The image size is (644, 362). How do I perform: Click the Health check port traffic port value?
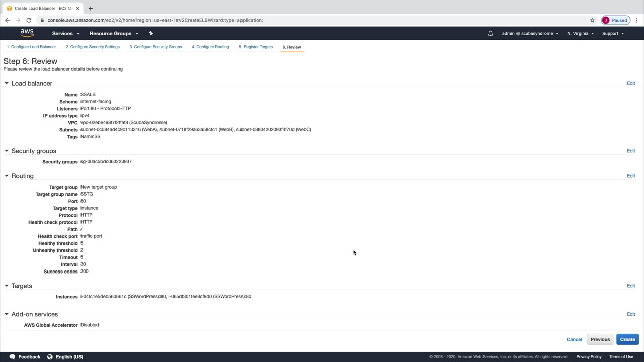(x=91, y=236)
